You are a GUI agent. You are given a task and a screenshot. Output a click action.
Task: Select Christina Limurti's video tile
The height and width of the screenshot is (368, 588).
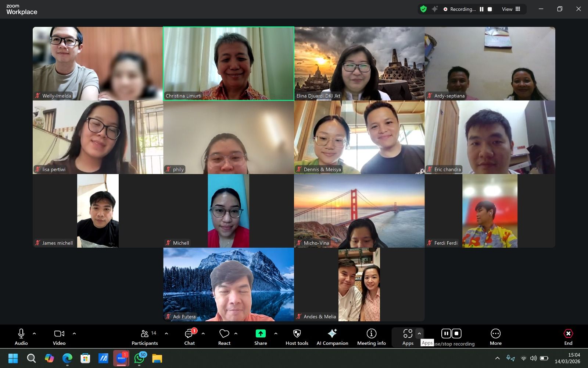[x=229, y=63]
